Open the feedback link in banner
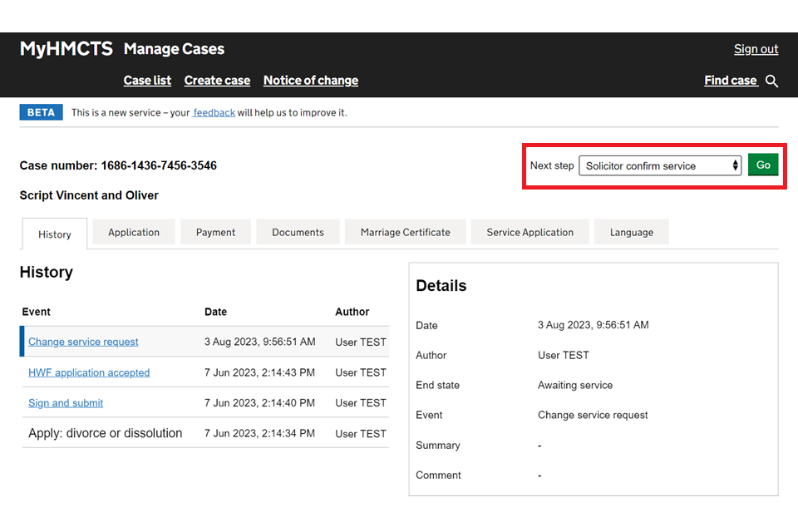 (x=214, y=112)
